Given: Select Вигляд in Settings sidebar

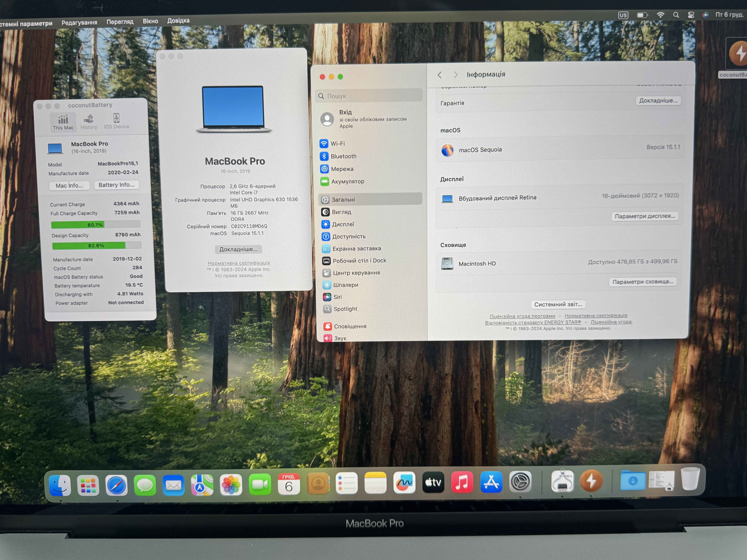Looking at the screenshot, I should pos(370,212).
